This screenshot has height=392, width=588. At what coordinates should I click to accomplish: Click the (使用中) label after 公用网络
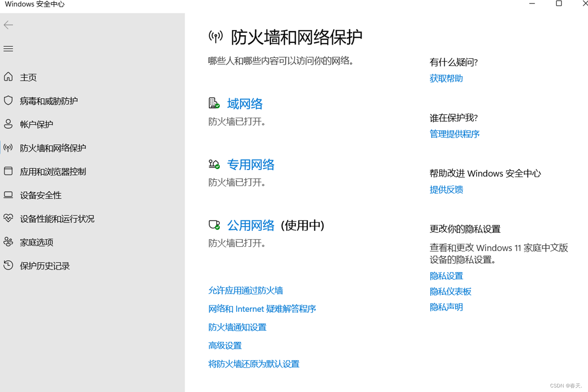pyautogui.click(x=303, y=226)
